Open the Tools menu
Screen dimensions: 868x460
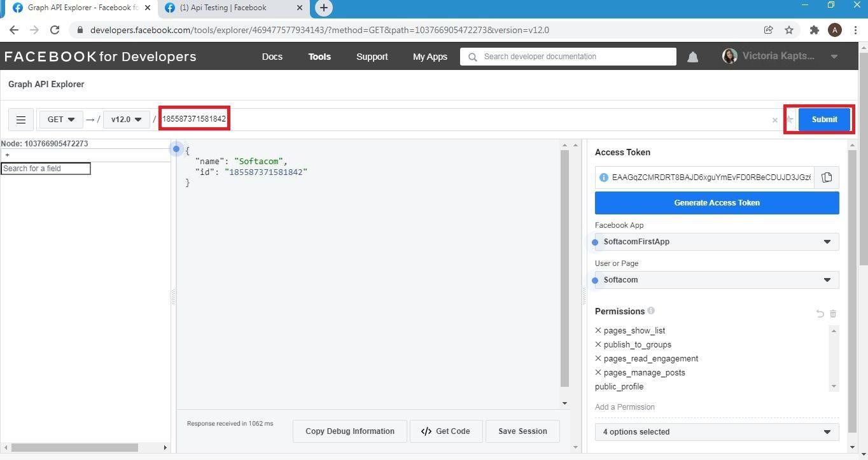[319, 57]
